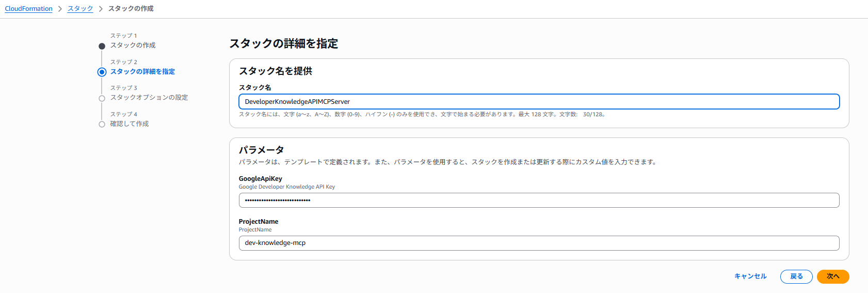The image size is (868, 293).
Task: Click the CloudFormation breadcrumb link
Action: click(28, 9)
